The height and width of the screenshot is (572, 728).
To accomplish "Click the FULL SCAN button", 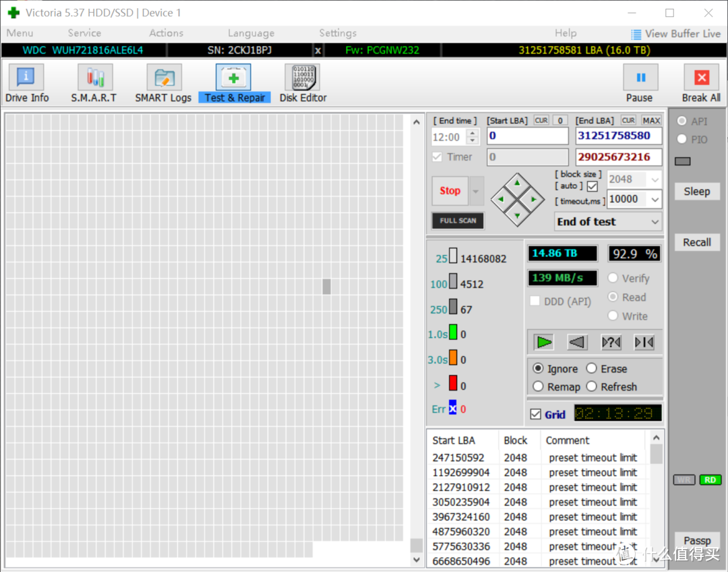I will click(x=458, y=221).
